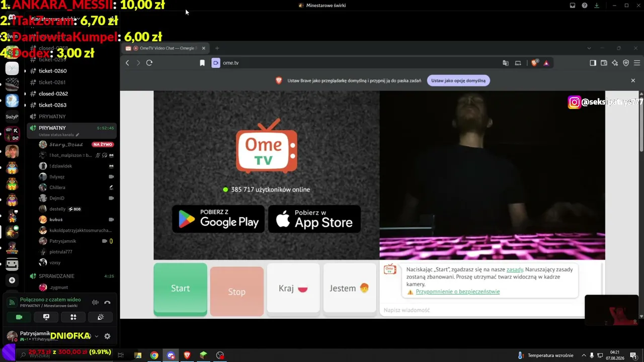Reload the ome.tv page
This screenshot has height=362, width=644.
pos(149,63)
